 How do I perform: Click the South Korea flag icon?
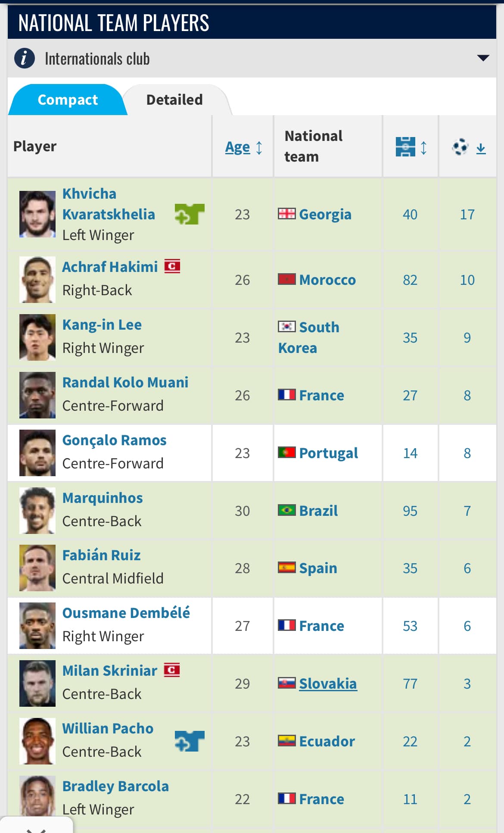[286, 327]
